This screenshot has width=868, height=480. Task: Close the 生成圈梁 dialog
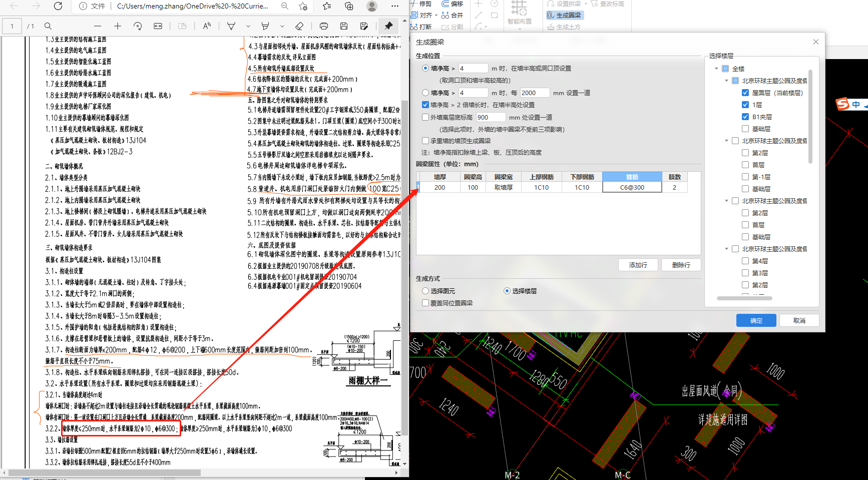pos(816,42)
